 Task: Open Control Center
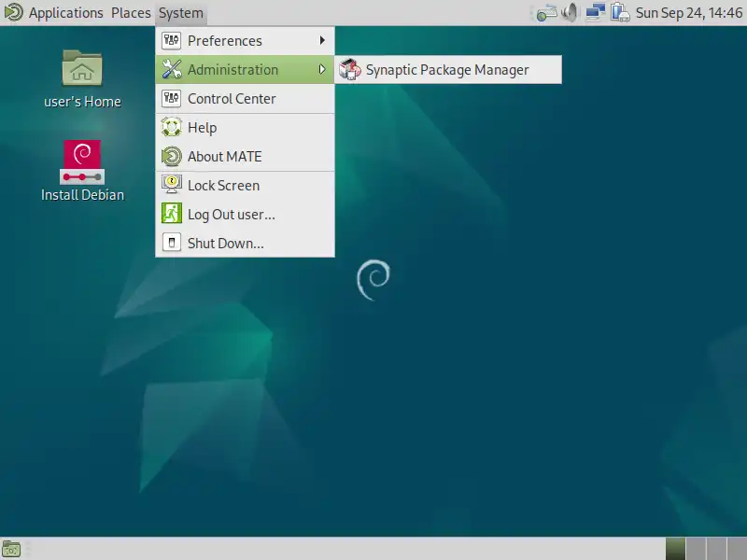point(245,99)
